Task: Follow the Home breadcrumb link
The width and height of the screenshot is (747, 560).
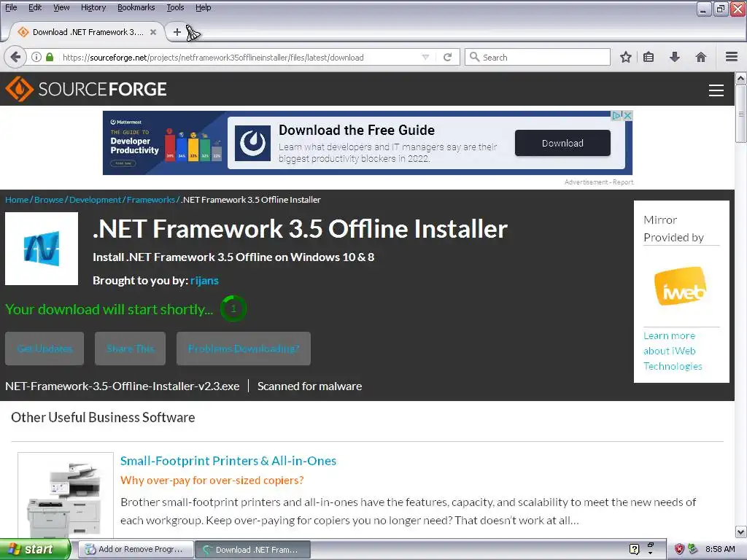Action: [x=17, y=200]
